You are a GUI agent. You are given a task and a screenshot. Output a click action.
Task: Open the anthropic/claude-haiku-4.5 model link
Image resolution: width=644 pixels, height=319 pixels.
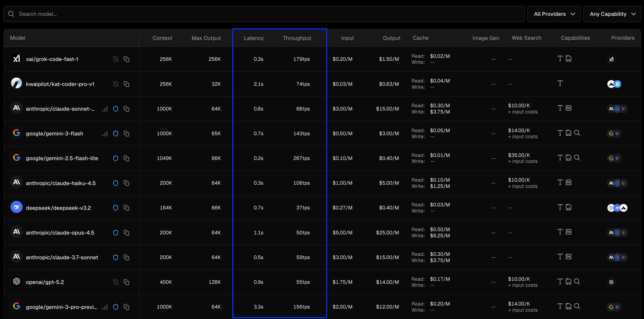pos(61,183)
